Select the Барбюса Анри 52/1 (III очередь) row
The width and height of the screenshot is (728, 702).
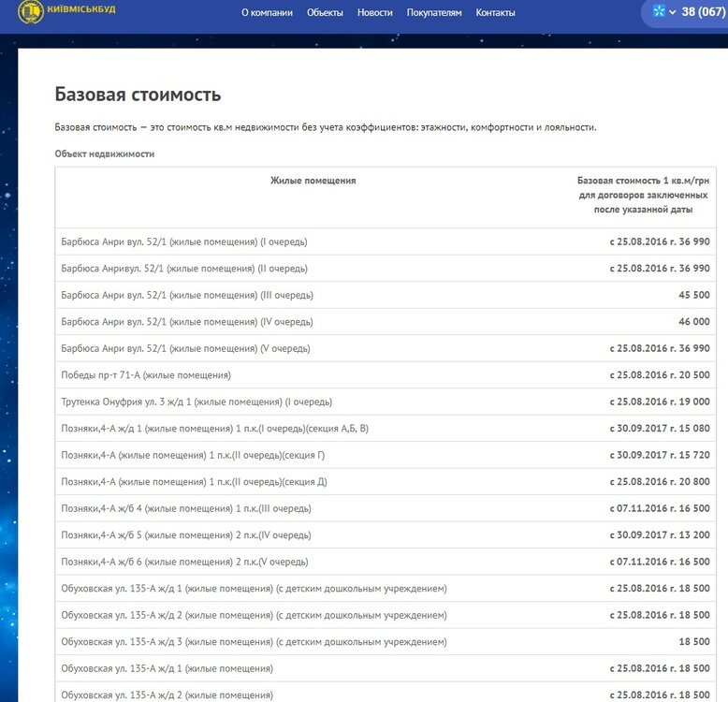[x=386, y=295]
